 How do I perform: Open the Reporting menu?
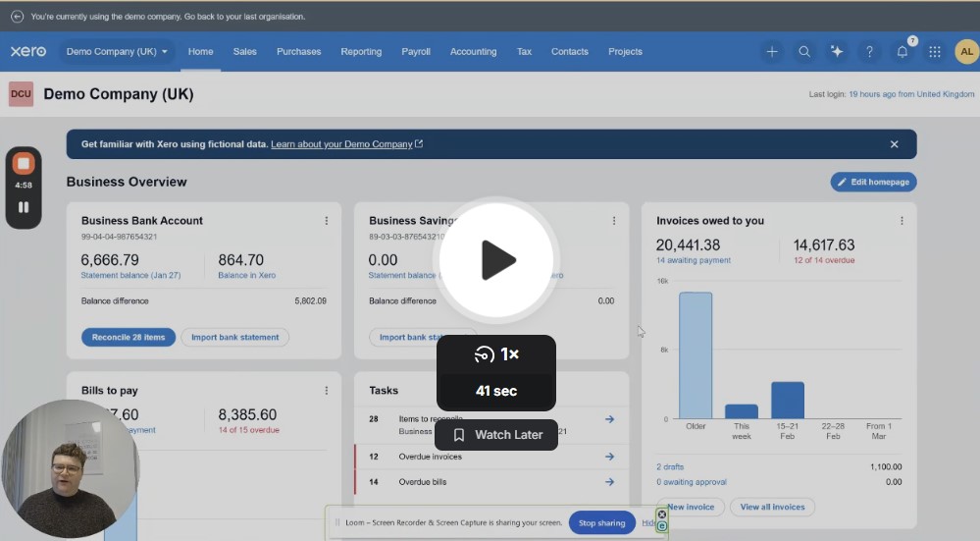(361, 52)
